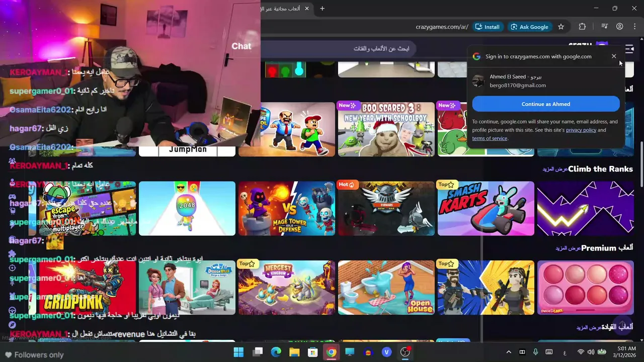This screenshot has width=644, height=362.
Task: Open the Smash Karts game thumbnail
Action: coord(486,208)
